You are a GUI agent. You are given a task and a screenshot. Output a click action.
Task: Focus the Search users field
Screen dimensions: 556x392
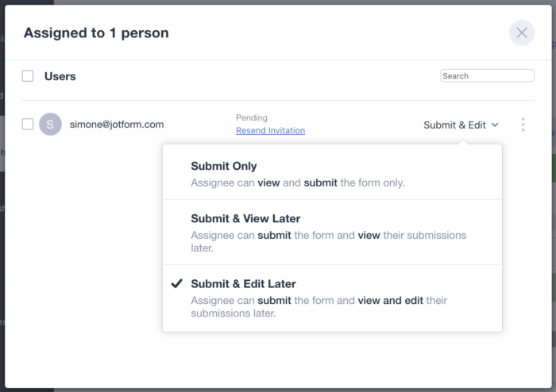[487, 76]
